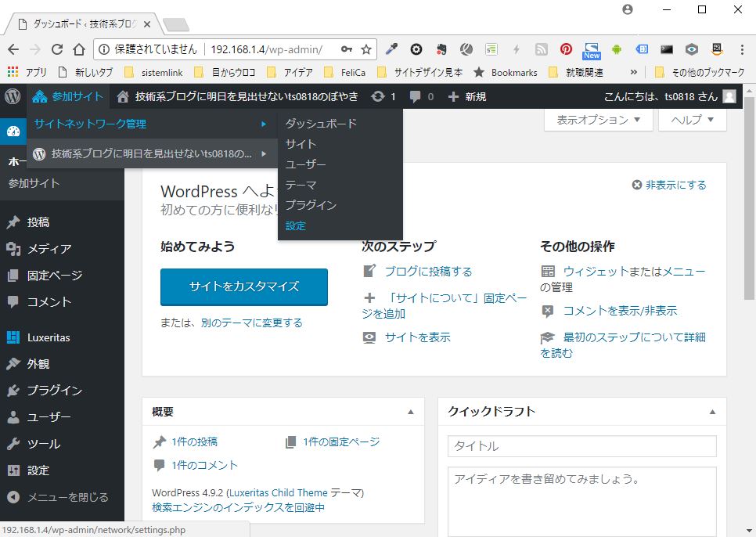Click 別のテーマに変更する link
Image resolution: width=756 pixels, height=537 pixels.
click(x=252, y=323)
